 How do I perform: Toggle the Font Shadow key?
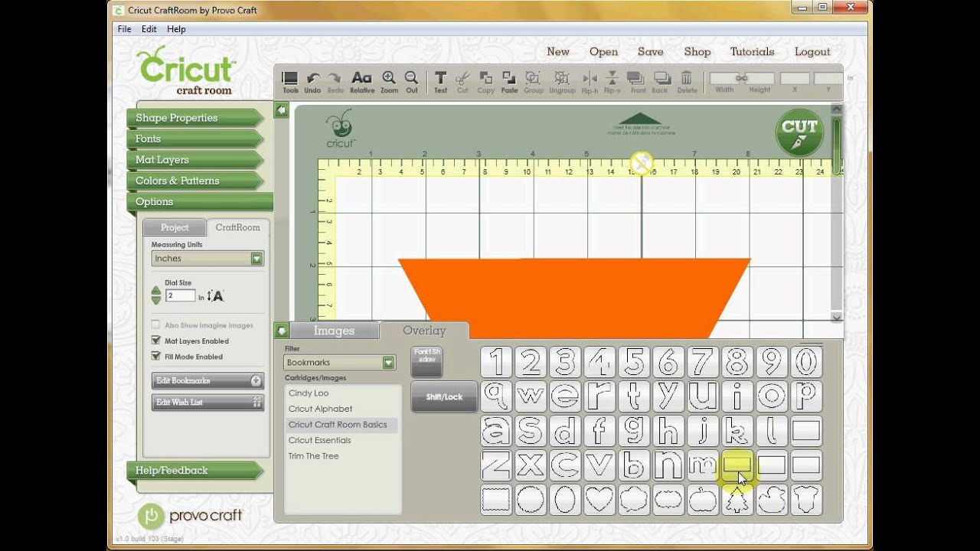pyautogui.click(x=426, y=361)
